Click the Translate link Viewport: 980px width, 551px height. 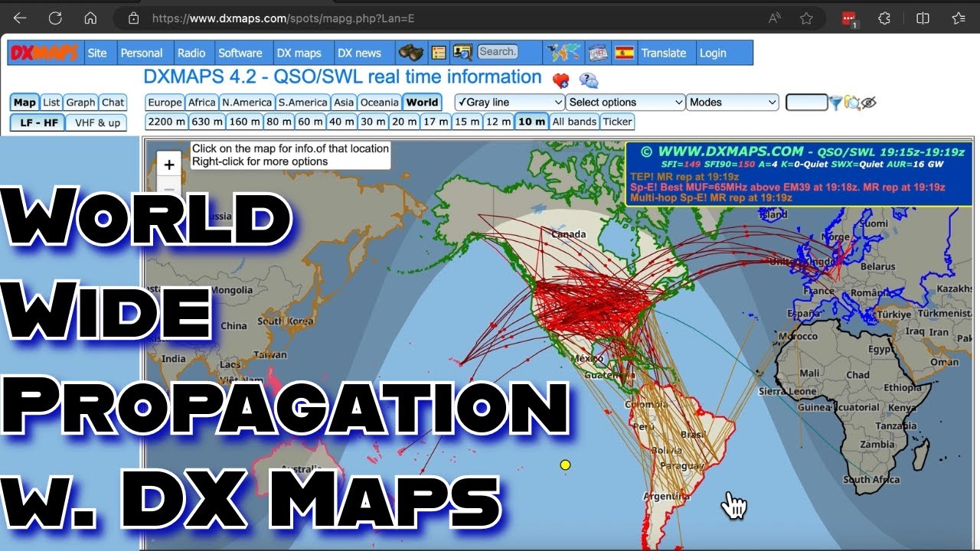pos(664,53)
